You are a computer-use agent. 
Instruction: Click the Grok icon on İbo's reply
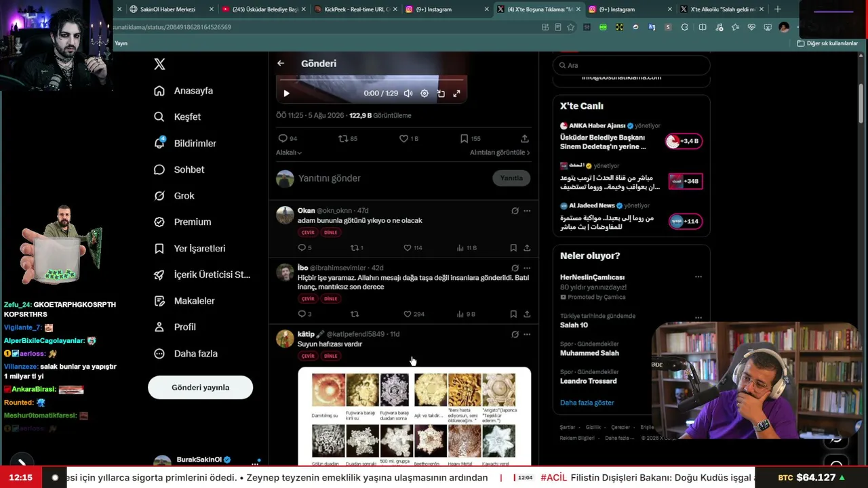[515, 268]
